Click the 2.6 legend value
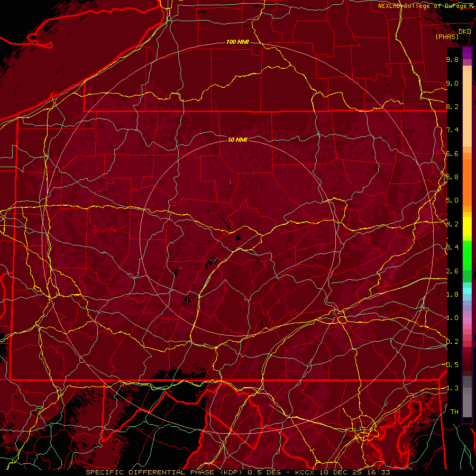Viewport: 476px width, 476px height. (452, 271)
